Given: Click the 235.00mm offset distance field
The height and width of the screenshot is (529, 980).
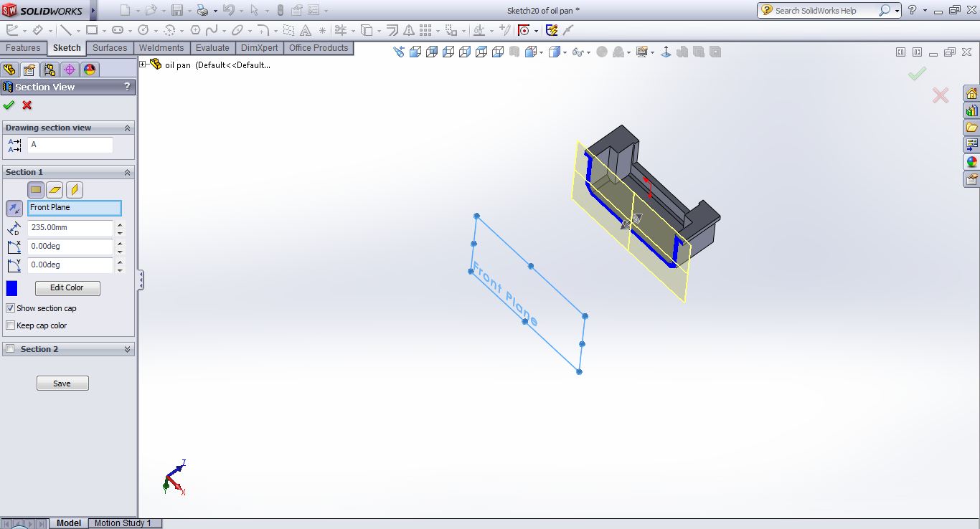Looking at the screenshot, I should click(x=70, y=227).
